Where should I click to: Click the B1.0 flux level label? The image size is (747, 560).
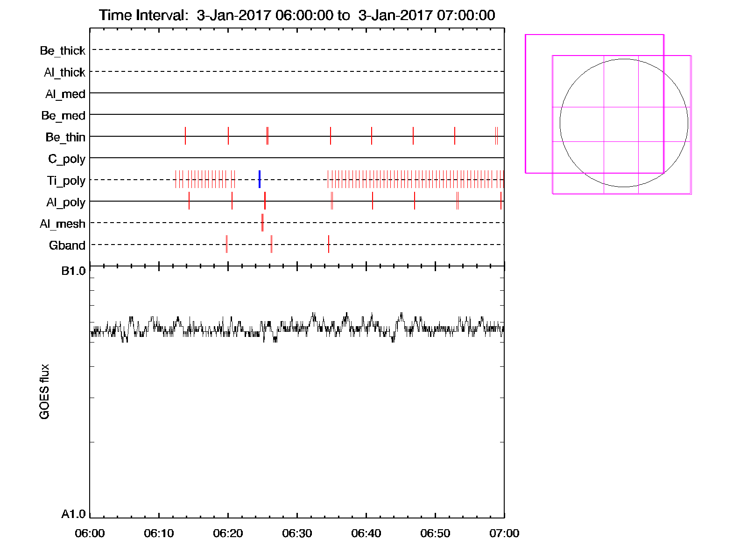73,271
